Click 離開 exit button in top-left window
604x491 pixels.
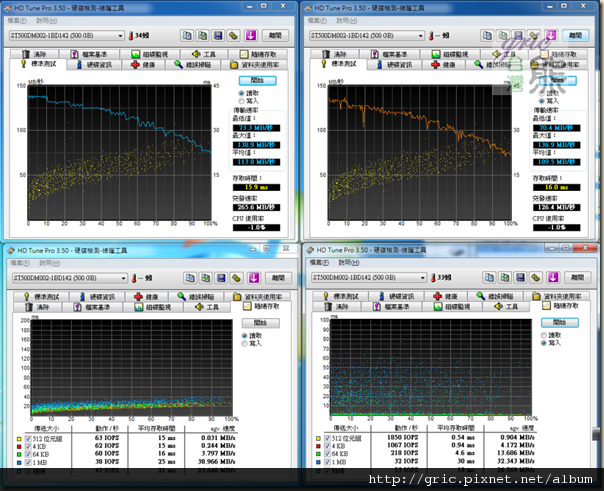click(x=275, y=35)
